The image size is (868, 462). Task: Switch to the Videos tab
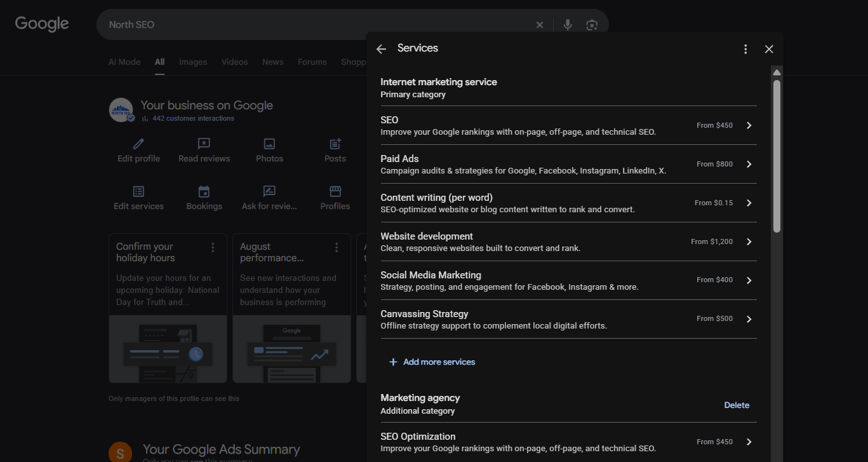234,62
